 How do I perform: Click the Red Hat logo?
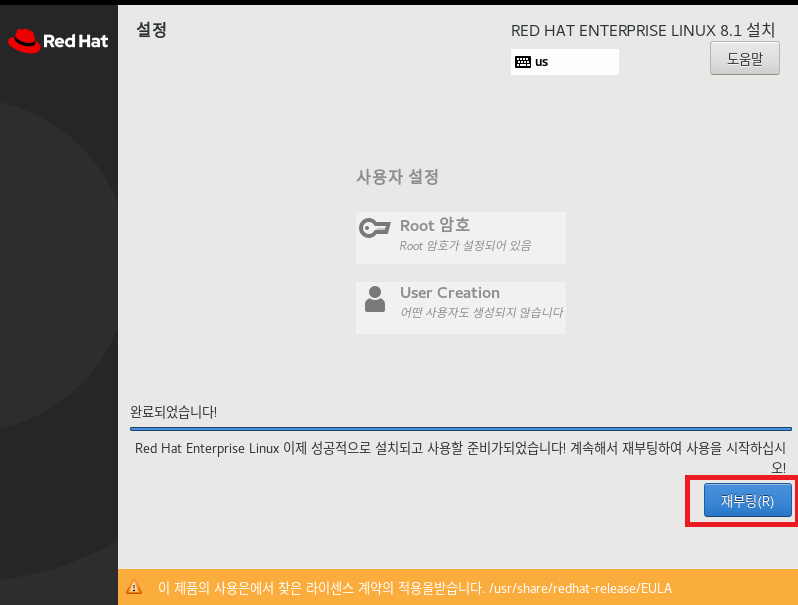(x=58, y=41)
